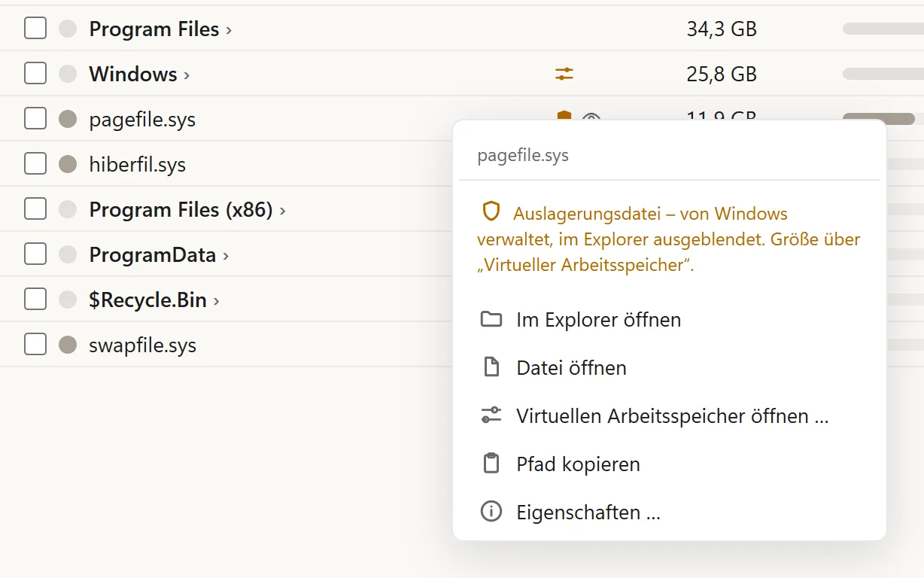
Task: Click the $Recycle.Bin folder name
Action: (147, 300)
